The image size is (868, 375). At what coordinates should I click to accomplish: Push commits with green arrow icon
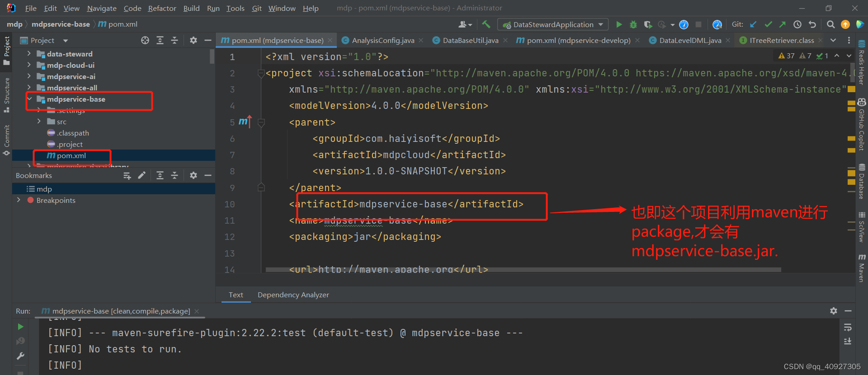click(783, 24)
